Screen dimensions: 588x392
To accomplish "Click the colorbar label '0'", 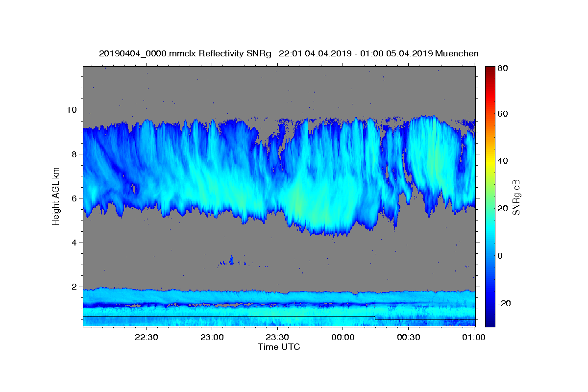I will point(501,255).
